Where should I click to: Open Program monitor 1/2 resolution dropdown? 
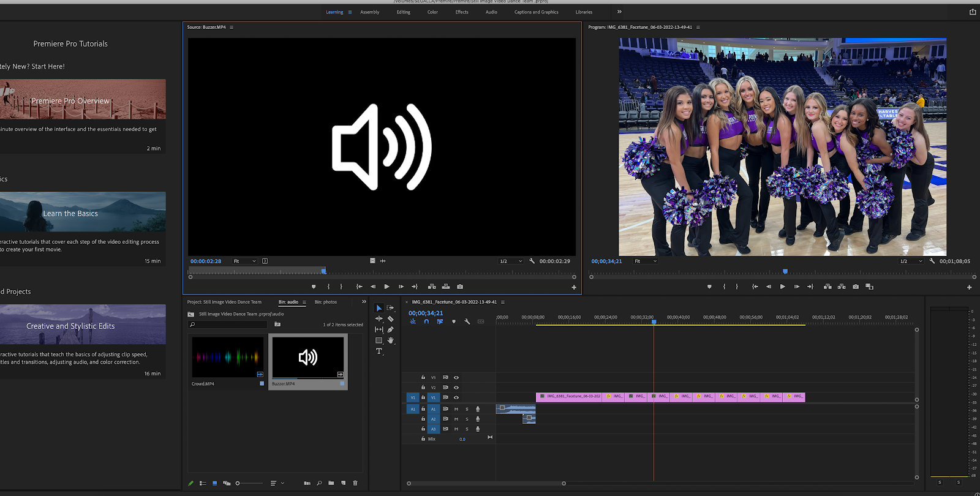click(911, 261)
